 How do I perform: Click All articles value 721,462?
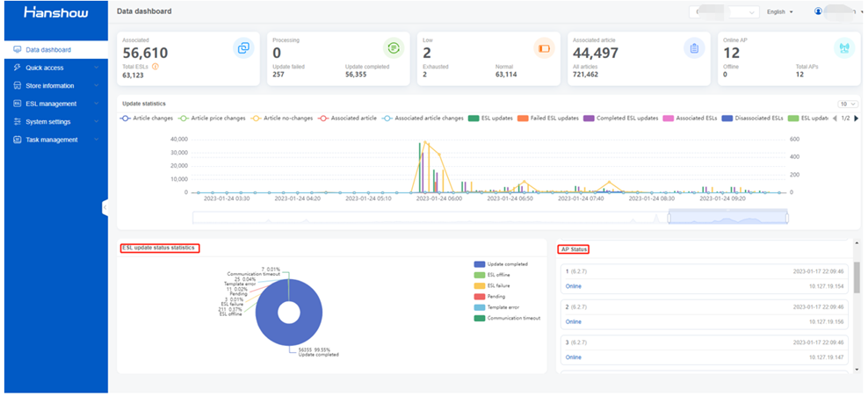(585, 74)
